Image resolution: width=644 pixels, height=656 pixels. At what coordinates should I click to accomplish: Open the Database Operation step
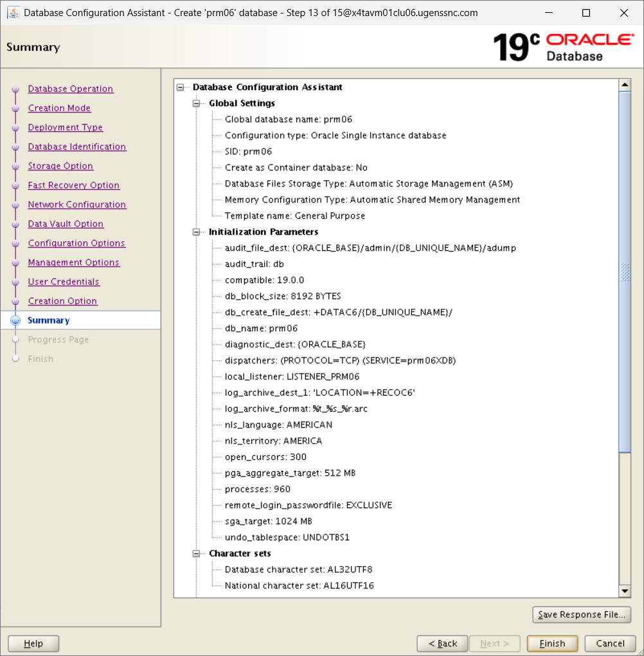coord(70,89)
